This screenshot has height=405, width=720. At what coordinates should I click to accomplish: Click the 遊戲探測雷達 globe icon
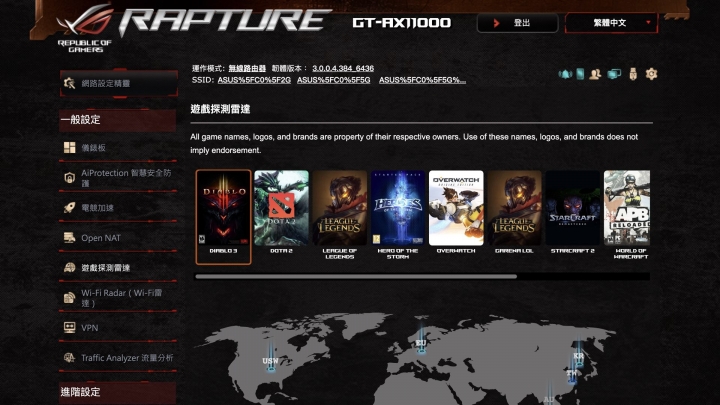[69, 268]
